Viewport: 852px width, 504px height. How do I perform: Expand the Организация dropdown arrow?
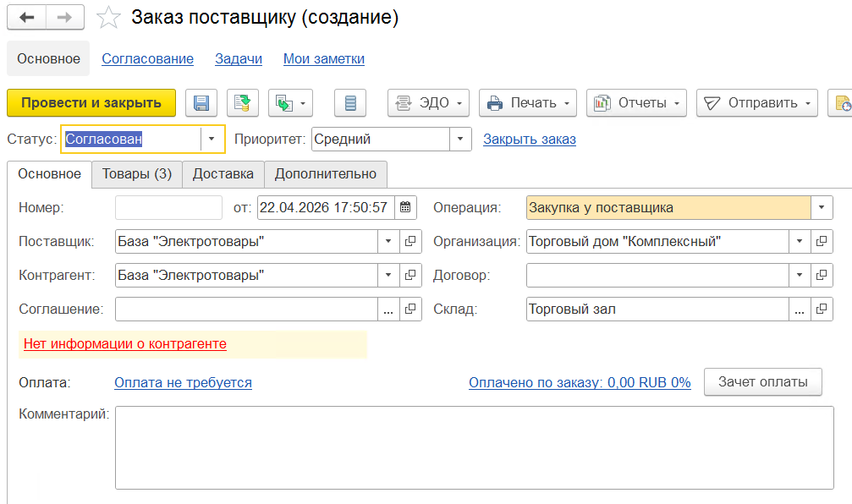point(800,241)
